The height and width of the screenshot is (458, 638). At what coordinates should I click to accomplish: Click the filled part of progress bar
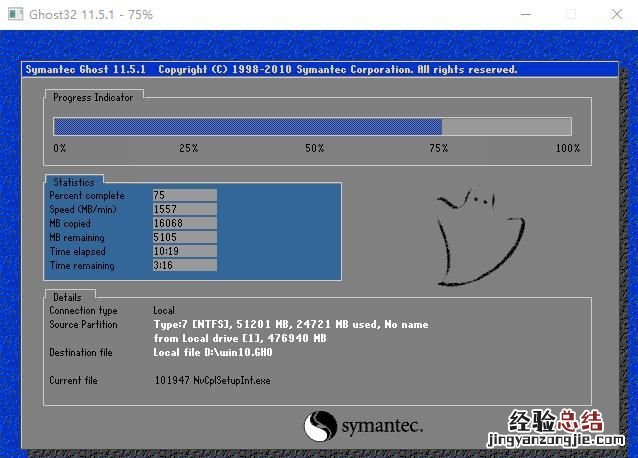click(x=247, y=126)
